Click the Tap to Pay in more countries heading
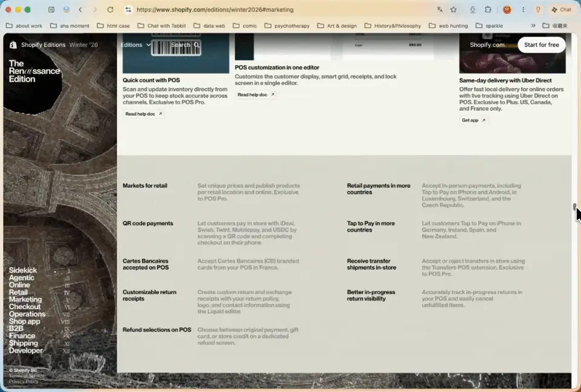Image resolution: width=581 pixels, height=392 pixels. [x=371, y=227]
